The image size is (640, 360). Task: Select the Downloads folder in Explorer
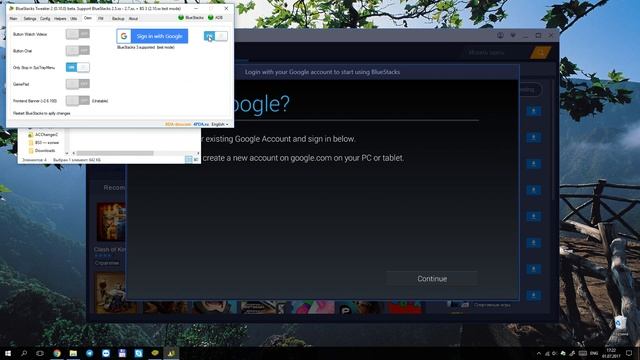42,150
